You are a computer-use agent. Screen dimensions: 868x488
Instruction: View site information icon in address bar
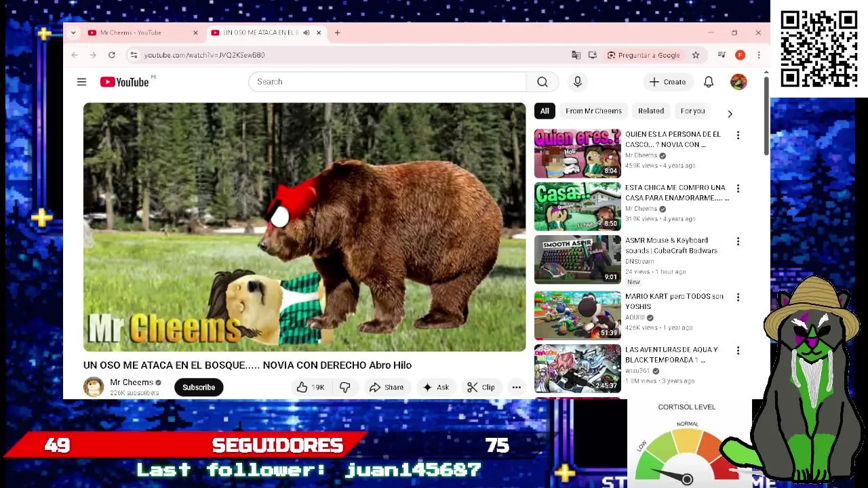(134, 55)
